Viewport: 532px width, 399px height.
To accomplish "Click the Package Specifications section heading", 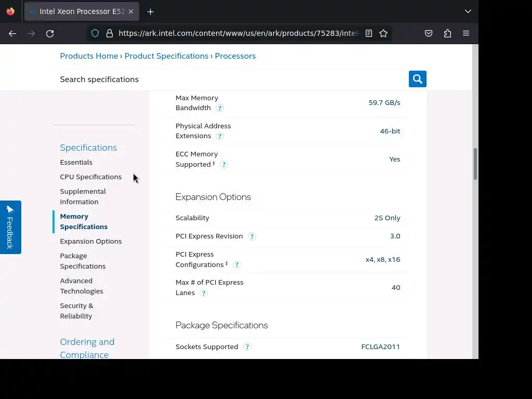I will [x=221, y=325].
